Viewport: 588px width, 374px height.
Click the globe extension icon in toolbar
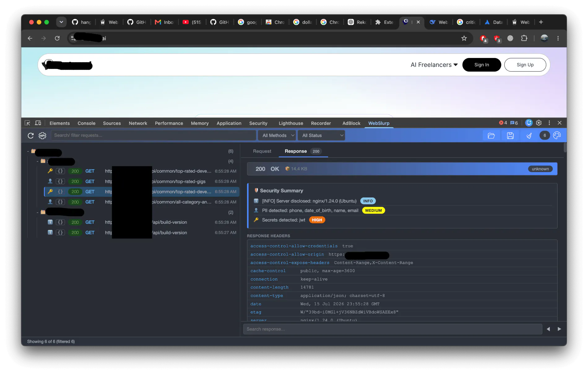point(510,38)
